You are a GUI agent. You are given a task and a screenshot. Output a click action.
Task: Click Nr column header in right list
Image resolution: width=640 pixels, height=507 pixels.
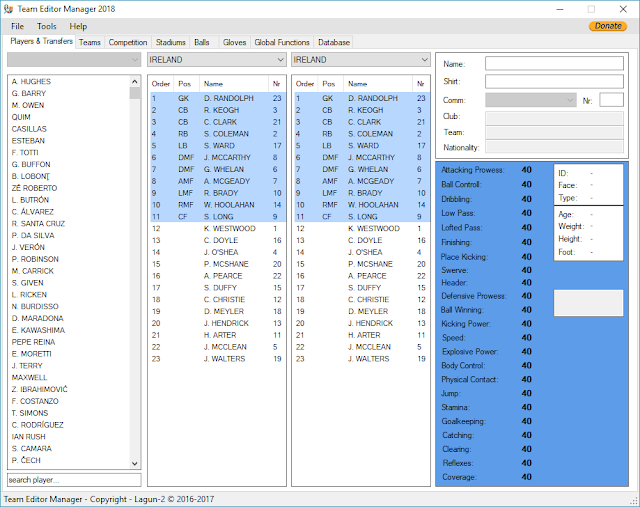pos(420,84)
